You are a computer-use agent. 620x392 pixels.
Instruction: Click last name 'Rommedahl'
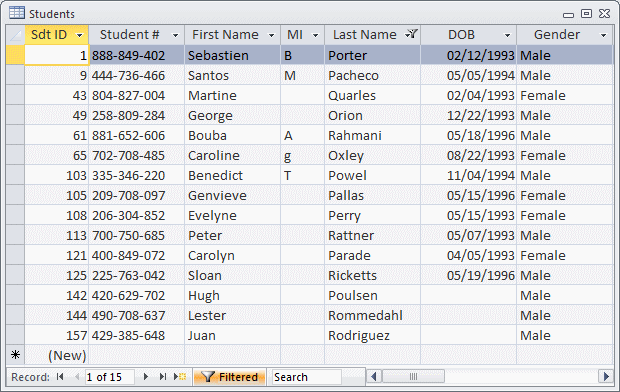pos(372,315)
